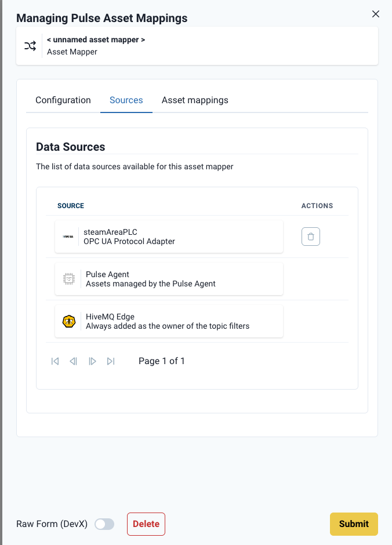Select the Pulse Agent source entry

pos(168,278)
